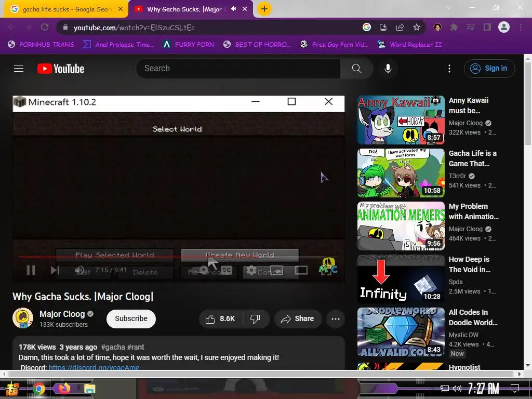Open the Major Cloog channel name link

pyautogui.click(x=62, y=314)
